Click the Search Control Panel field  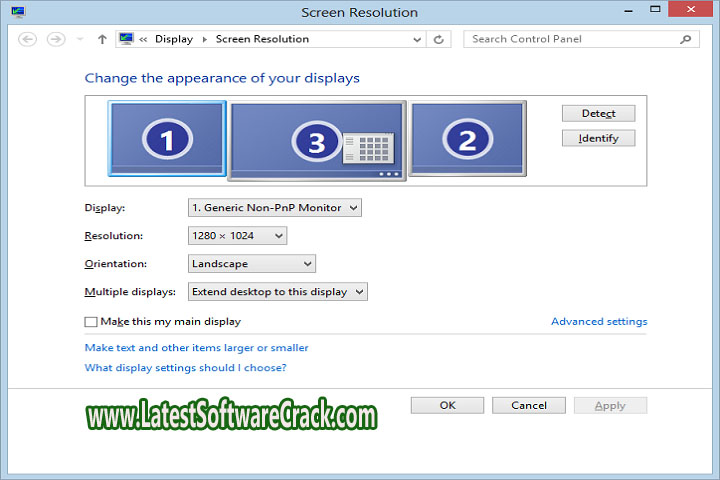(x=570, y=39)
